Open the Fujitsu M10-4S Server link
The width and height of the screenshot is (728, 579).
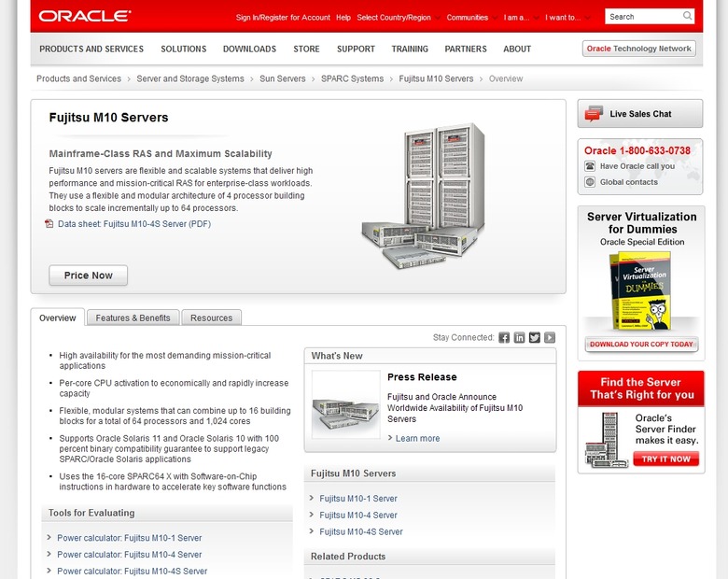tap(361, 531)
